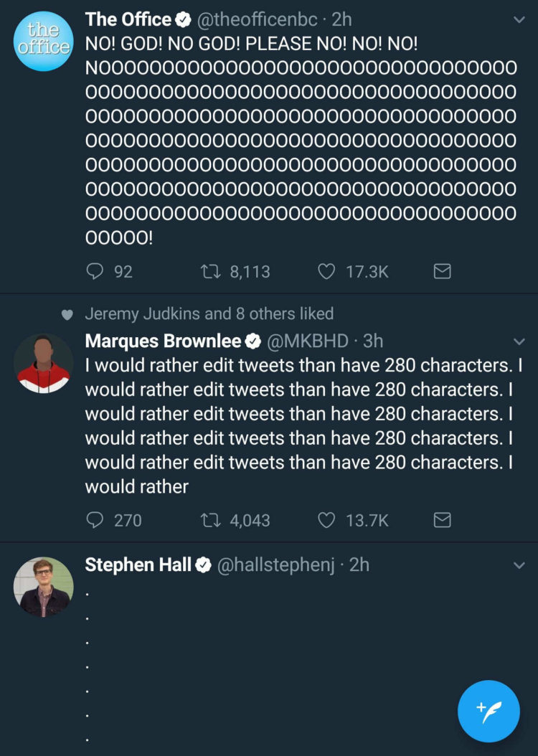View who liked: Jeremy Judkins and others

(209, 313)
